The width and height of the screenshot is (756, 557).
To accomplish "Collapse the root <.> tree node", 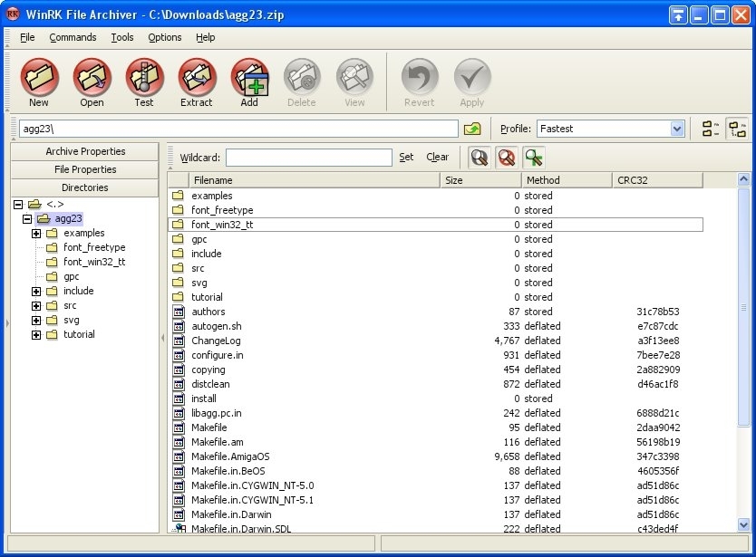I will 18,205.
